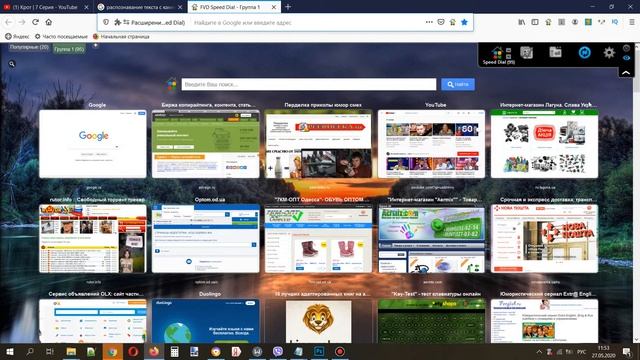Click the magnifier icon below group tabs
The height and width of the screenshot is (360, 640).
click(12, 64)
